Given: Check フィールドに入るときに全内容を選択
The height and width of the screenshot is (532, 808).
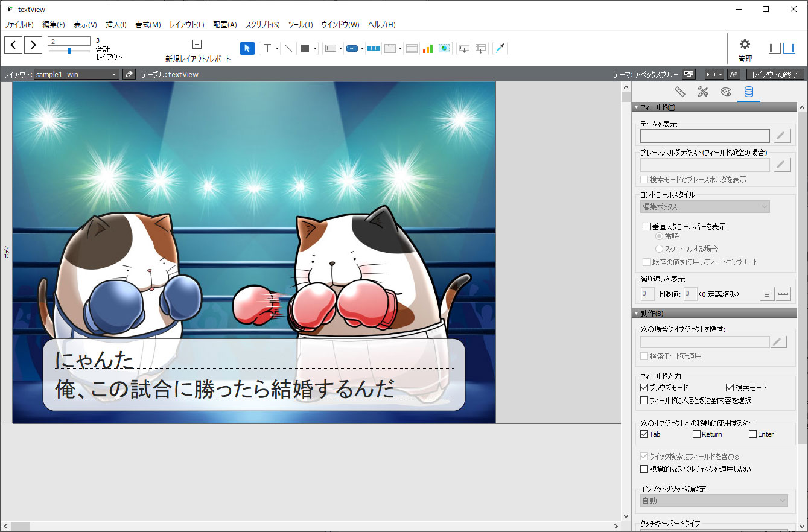Looking at the screenshot, I should (644, 400).
